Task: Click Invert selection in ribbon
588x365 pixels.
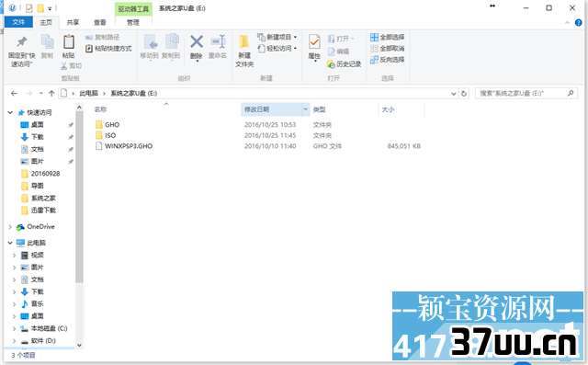Action: (x=388, y=59)
